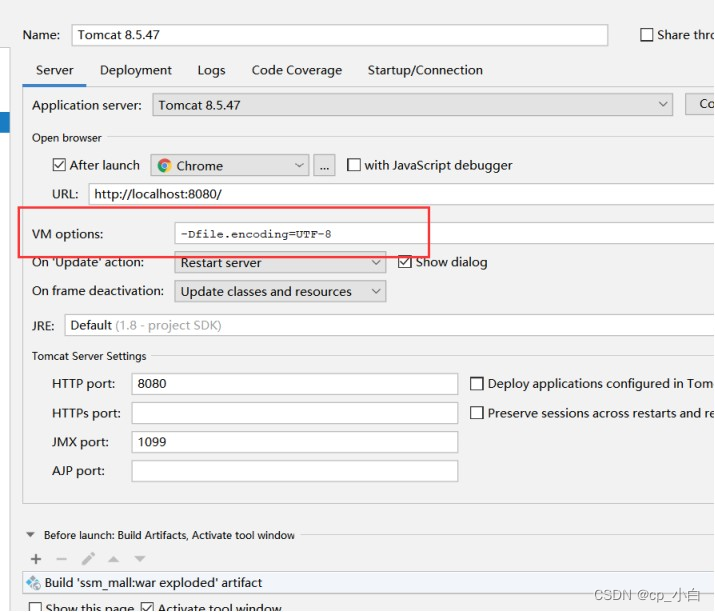This screenshot has height=612, width=715.
Task: Toggle the Activate tool window checkbox
Action: 147,607
